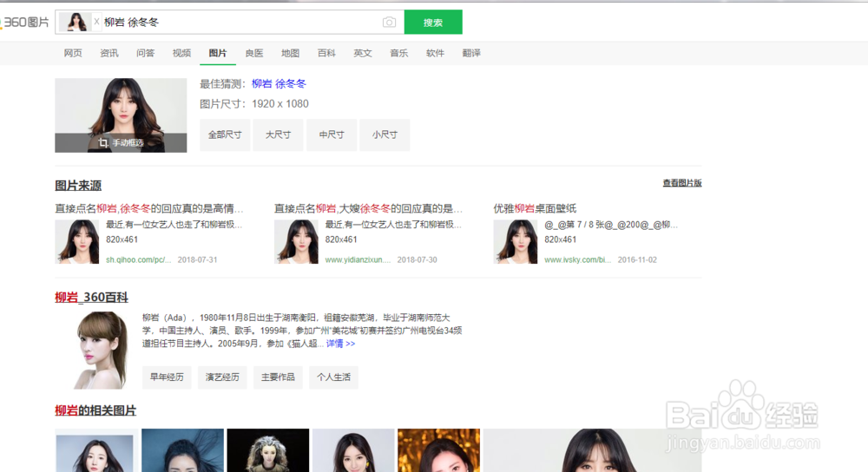The width and height of the screenshot is (868, 472).
Task: Click the 图片尺寸: 1920 x 1080 text
Action: point(254,104)
